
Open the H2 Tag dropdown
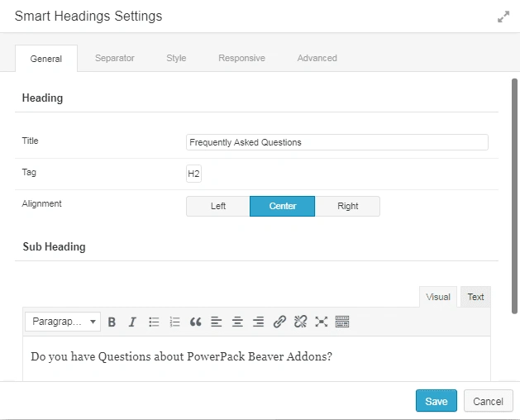coord(193,174)
